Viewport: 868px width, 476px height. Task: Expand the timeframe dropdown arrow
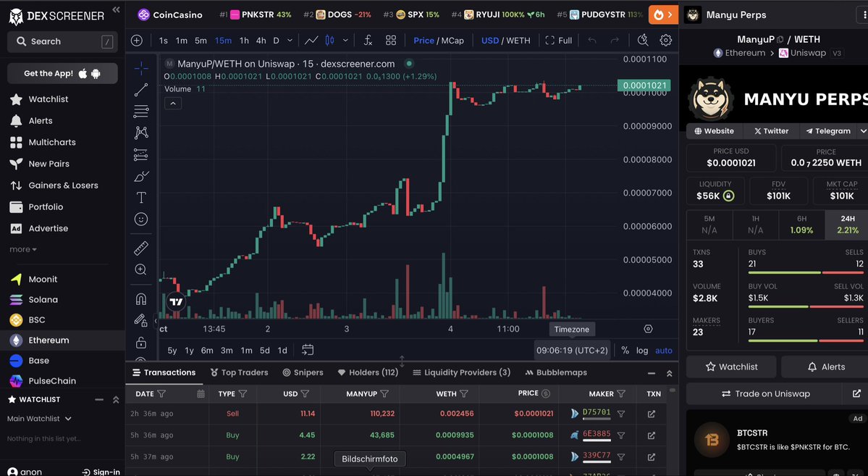pyautogui.click(x=290, y=41)
